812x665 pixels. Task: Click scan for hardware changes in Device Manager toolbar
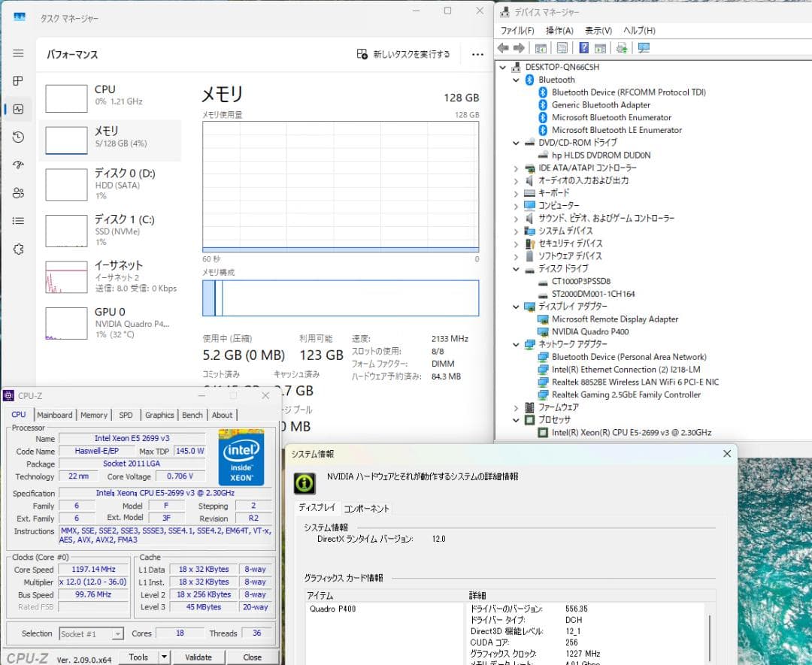pos(622,47)
